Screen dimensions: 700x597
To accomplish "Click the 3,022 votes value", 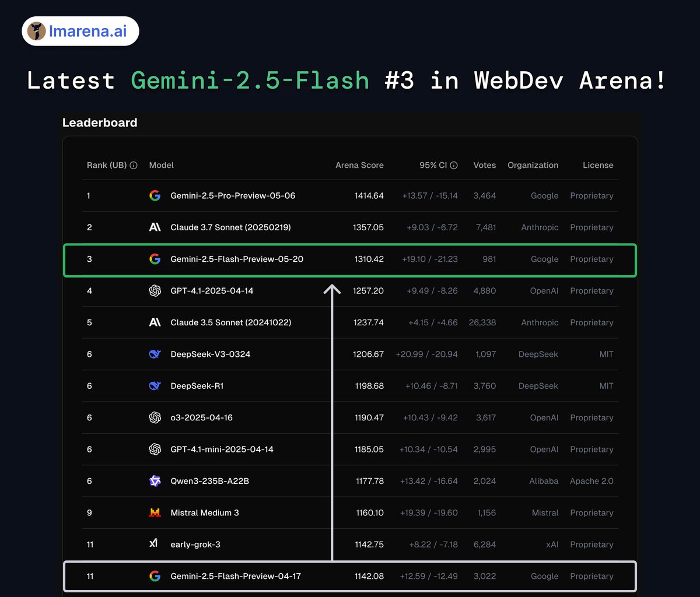I will tap(485, 576).
